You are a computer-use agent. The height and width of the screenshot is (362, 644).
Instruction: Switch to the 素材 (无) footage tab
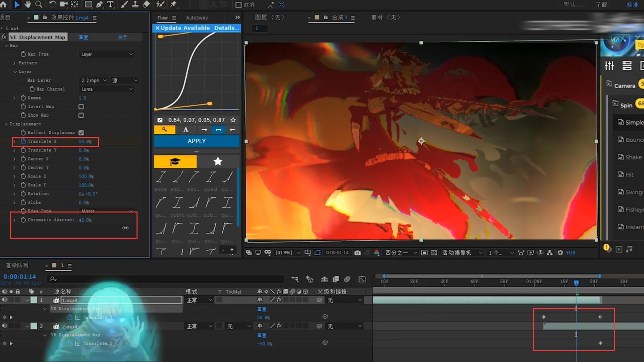[x=385, y=17]
